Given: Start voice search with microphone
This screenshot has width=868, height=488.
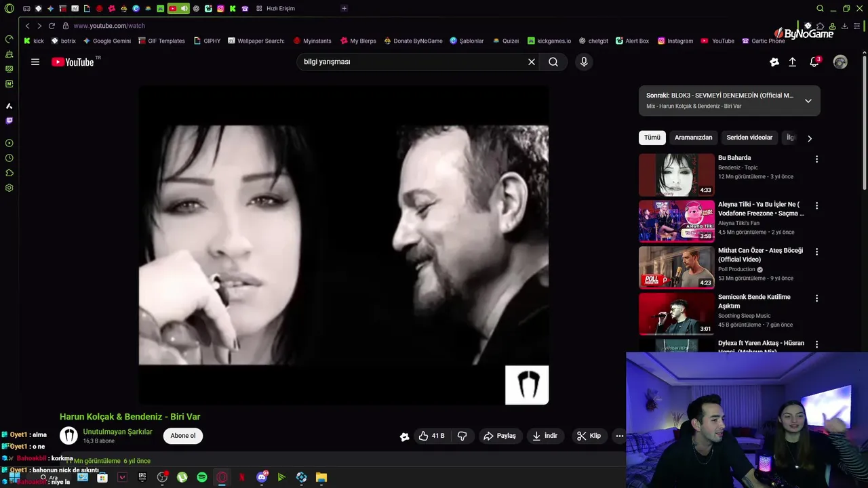Looking at the screenshot, I should click(x=584, y=62).
